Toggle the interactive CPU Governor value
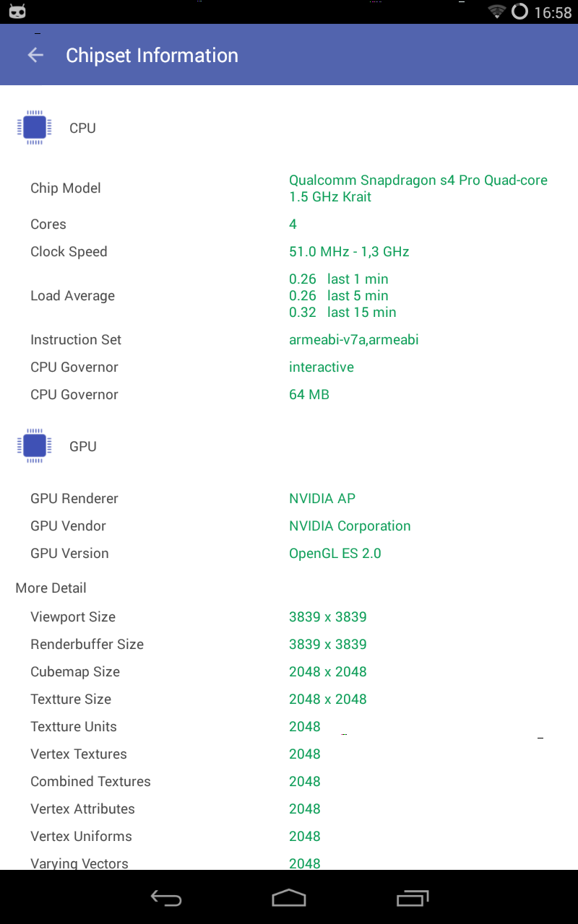The image size is (578, 924). [321, 367]
